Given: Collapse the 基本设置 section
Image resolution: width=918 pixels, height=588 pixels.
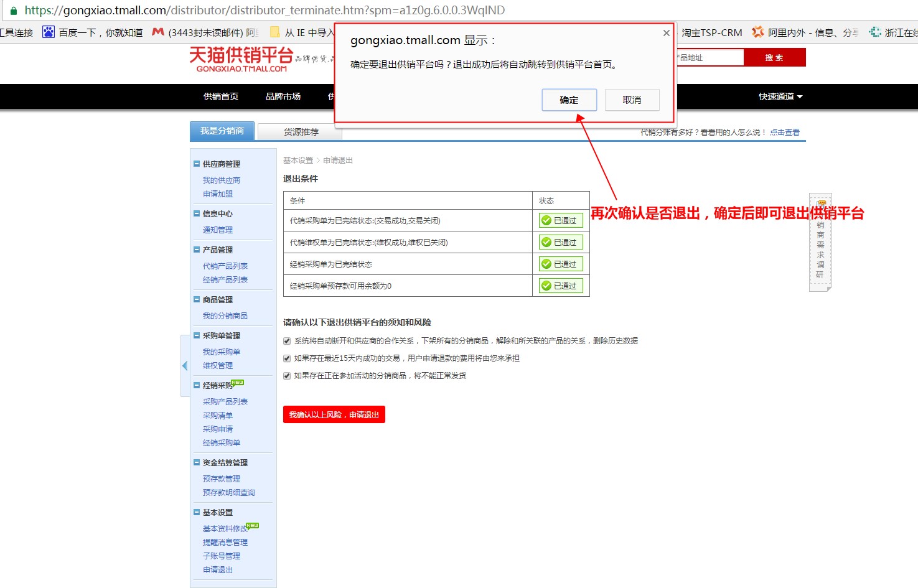Looking at the screenshot, I should 197,512.
